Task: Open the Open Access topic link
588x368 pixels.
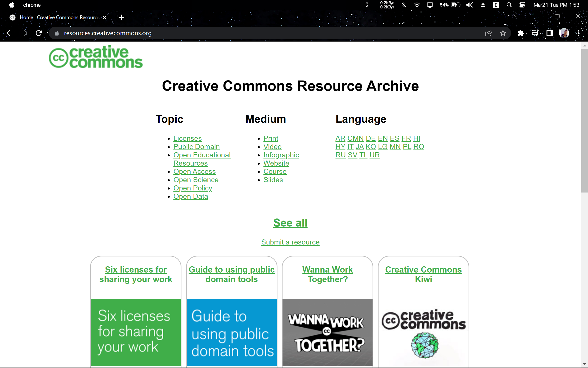Action: click(x=194, y=171)
